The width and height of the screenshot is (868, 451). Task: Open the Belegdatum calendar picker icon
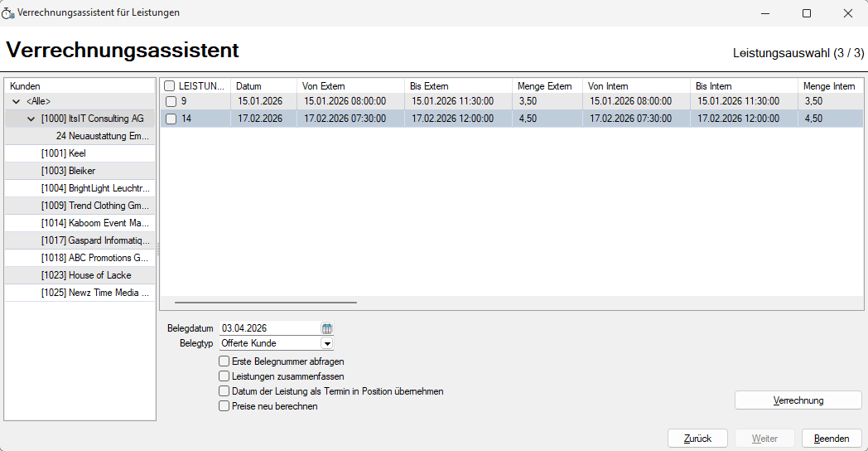pos(327,328)
